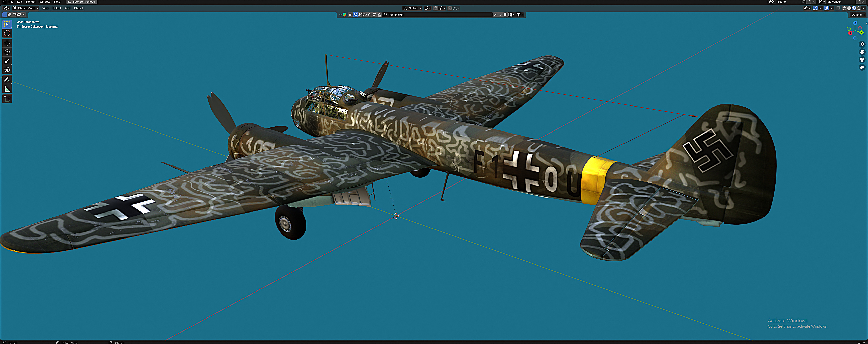Toggle viewport gizmos display
The image size is (868, 344).
click(x=816, y=8)
